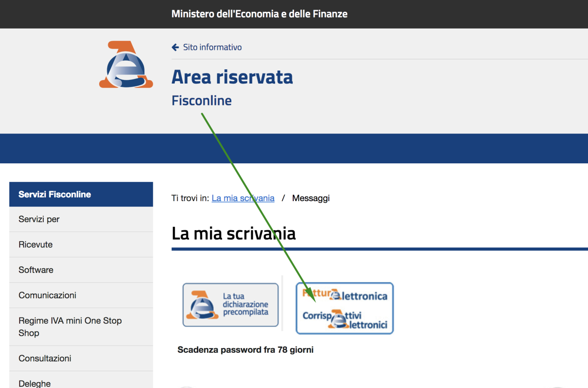Click Ministero dell'Economia e delle Finanze title
Screen dimensions: 588x388
pos(260,14)
